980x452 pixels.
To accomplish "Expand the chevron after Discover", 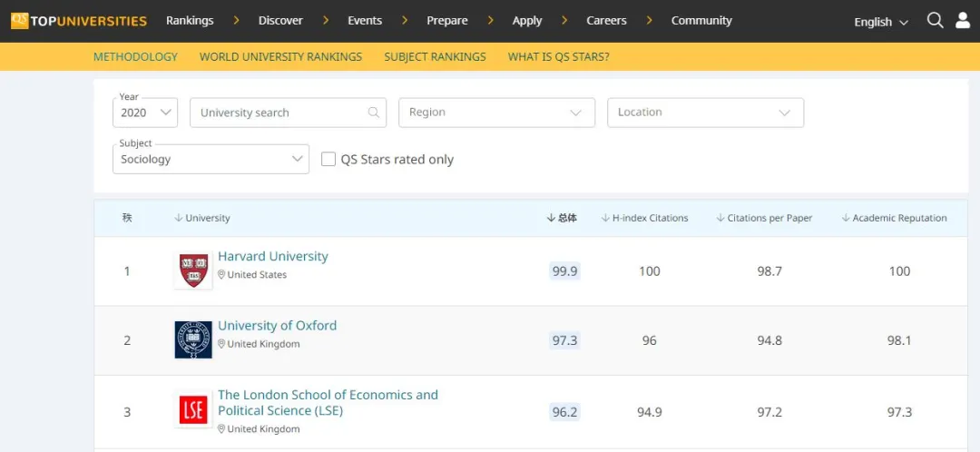I will coord(326,21).
